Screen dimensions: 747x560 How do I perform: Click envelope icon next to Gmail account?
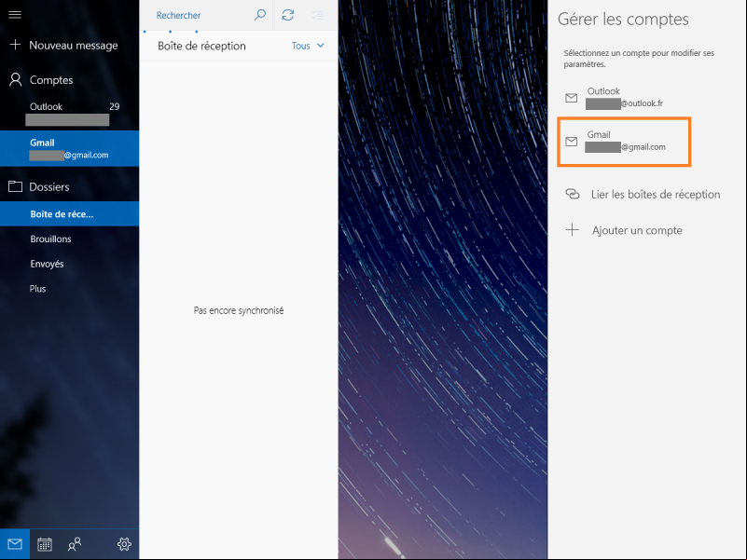(x=571, y=142)
